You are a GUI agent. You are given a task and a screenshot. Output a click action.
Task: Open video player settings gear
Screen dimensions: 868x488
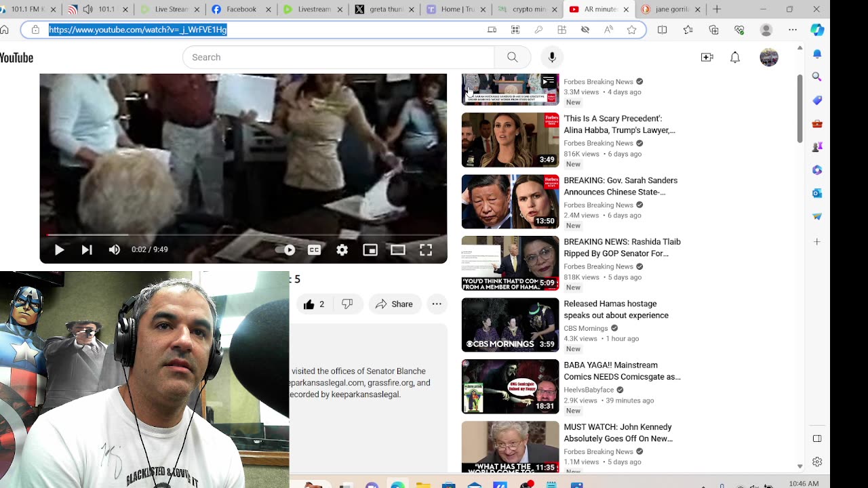coord(342,249)
